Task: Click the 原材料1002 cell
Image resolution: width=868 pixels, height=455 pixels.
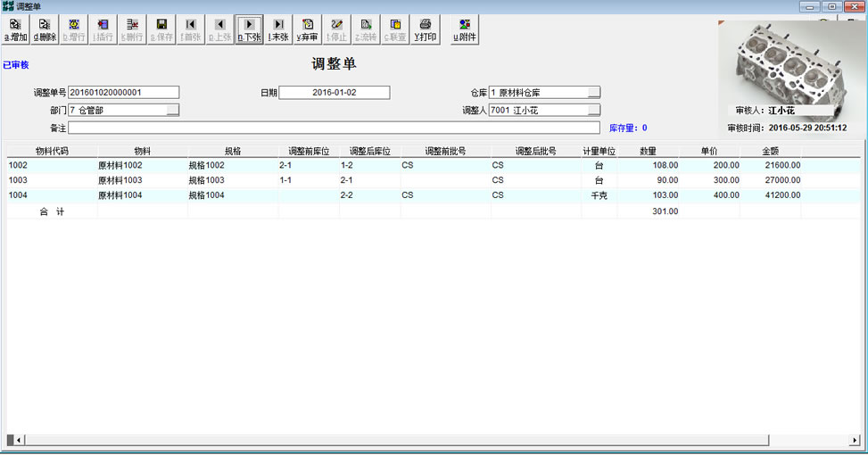Action: point(142,165)
